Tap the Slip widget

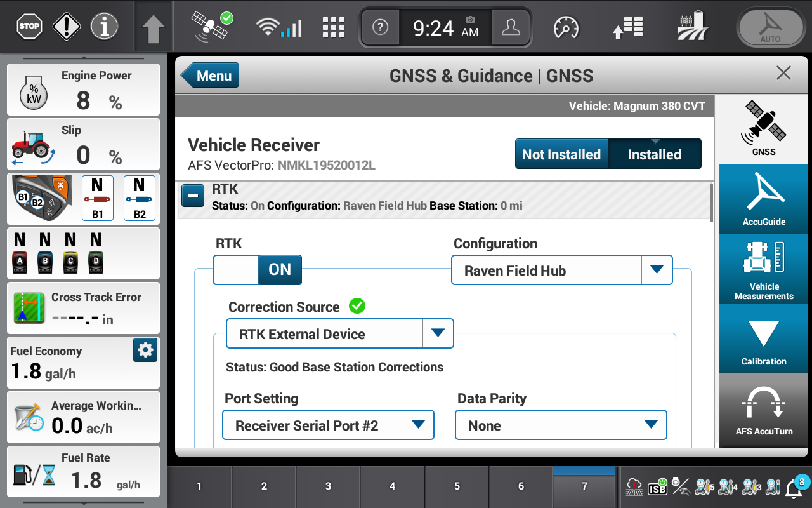(83, 144)
